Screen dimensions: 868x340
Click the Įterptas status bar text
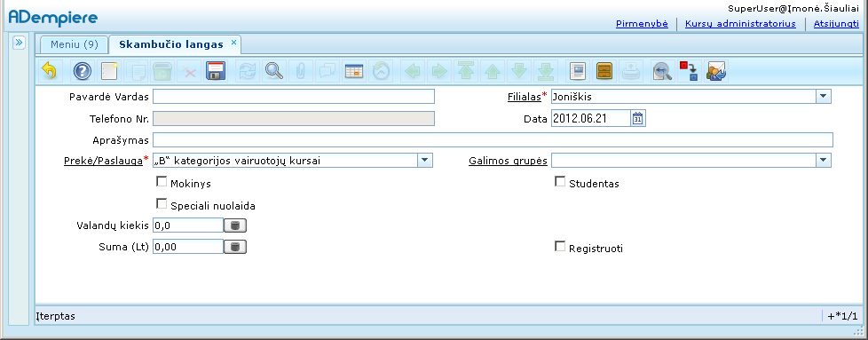pos(56,316)
